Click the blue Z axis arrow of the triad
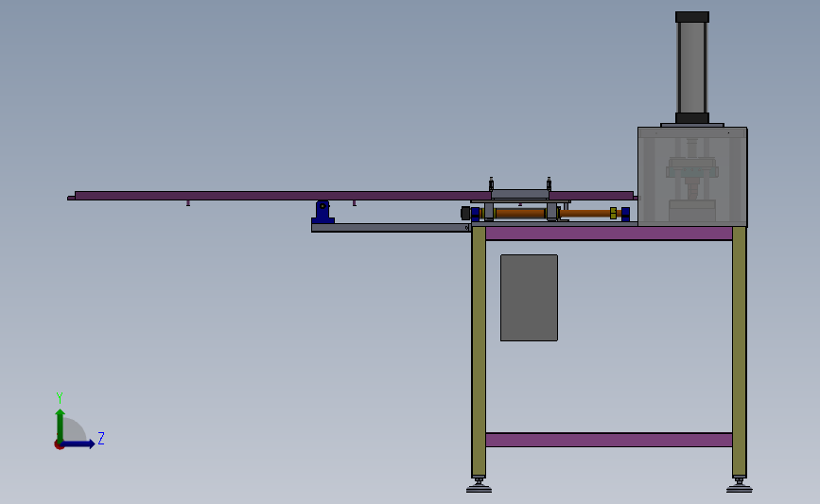Screen dimensions: 820x504 79,444
